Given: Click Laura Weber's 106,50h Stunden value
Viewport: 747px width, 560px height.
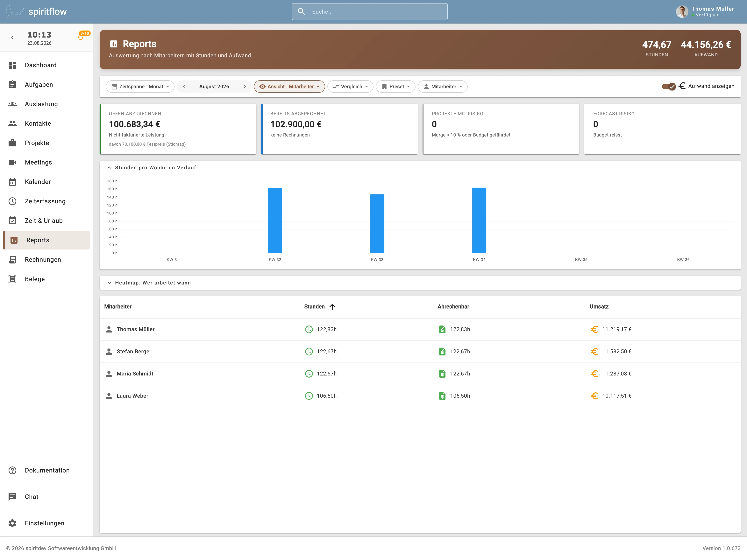Looking at the screenshot, I should click(x=327, y=396).
